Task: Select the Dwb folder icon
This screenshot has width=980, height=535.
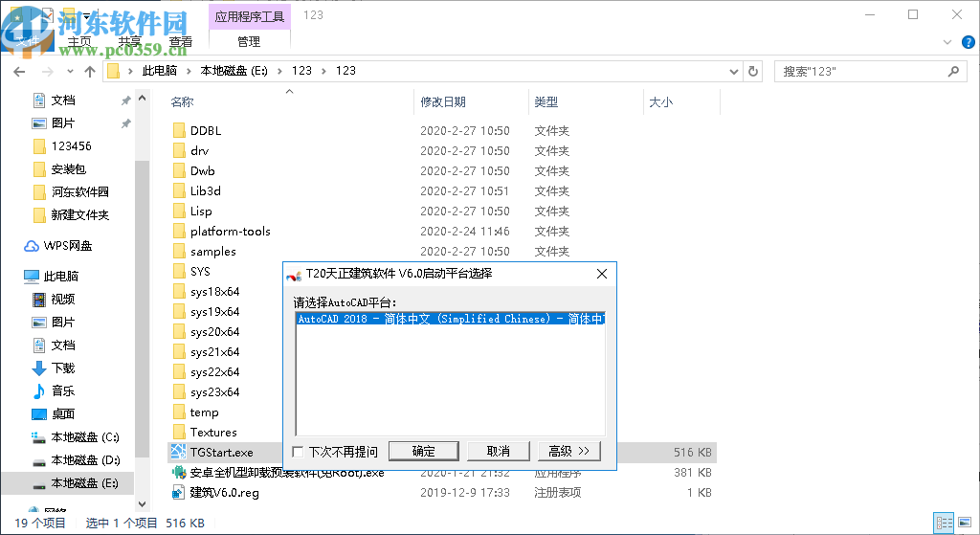Action: click(x=179, y=170)
